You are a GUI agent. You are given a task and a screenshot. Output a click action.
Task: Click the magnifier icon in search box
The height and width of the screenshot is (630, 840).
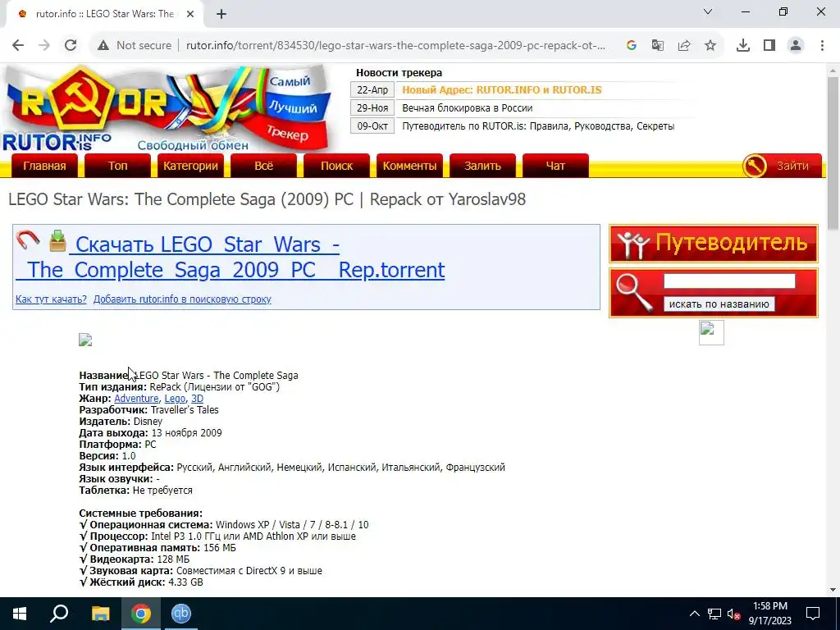coord(634,293)
